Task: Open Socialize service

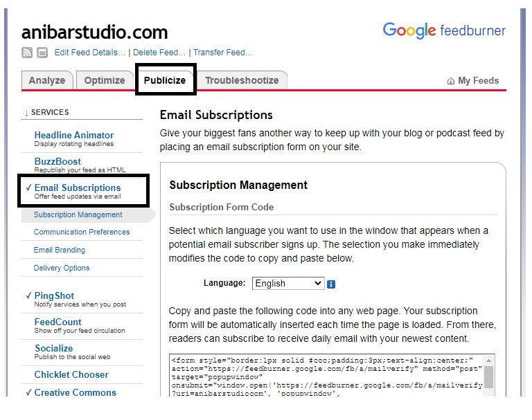Action: point(54,348)
